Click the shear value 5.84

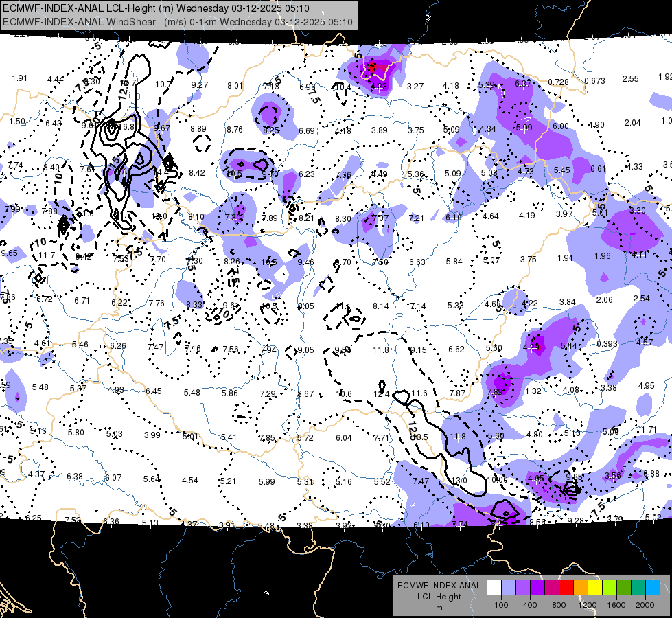(454, 261)
